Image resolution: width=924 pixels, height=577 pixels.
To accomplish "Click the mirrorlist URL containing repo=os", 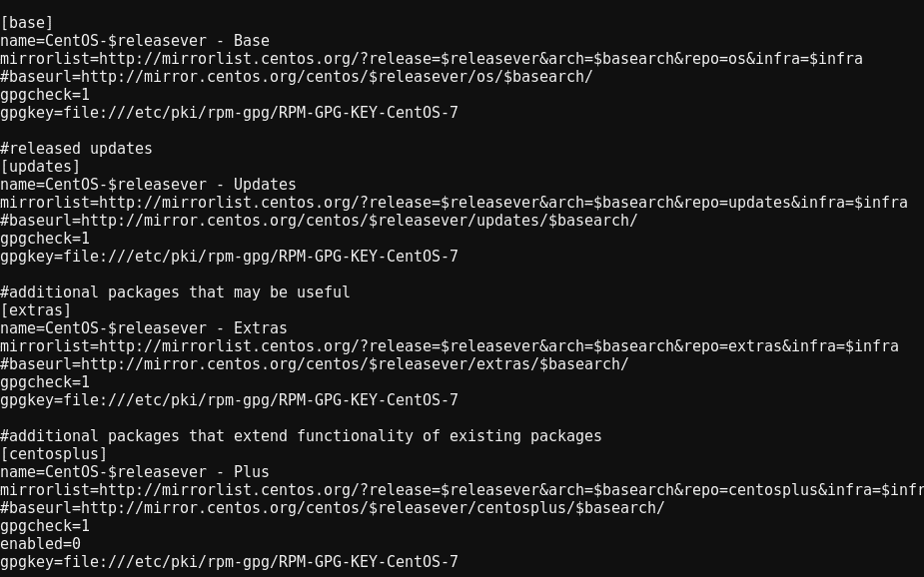I will click(431, 59).
